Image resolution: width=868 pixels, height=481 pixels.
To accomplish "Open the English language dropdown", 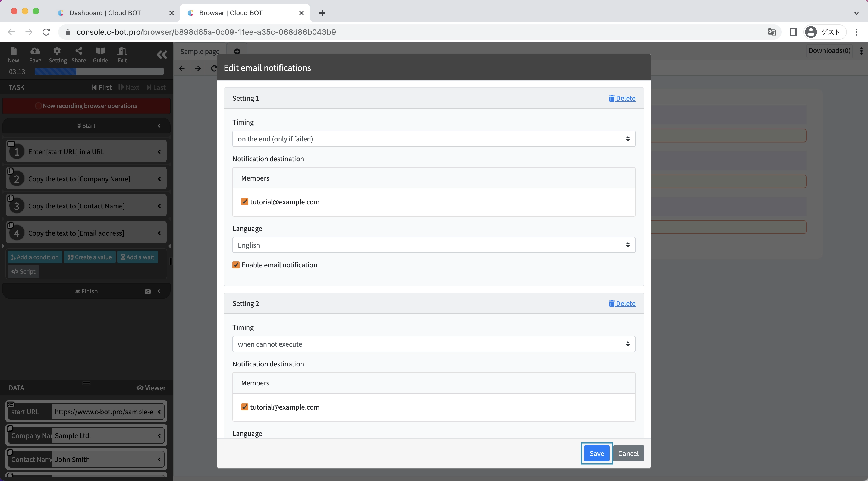I will click(x=433, y=245).
